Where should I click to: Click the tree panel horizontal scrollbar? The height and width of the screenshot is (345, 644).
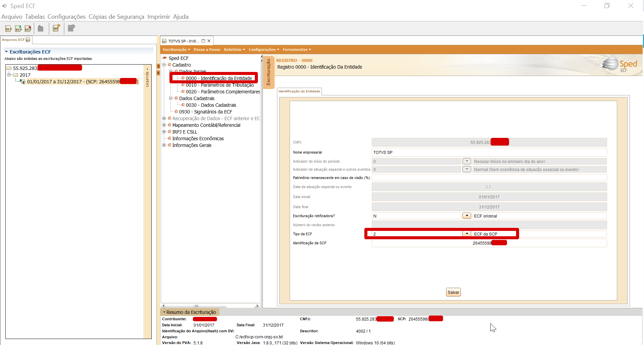(x=210, y=306)
